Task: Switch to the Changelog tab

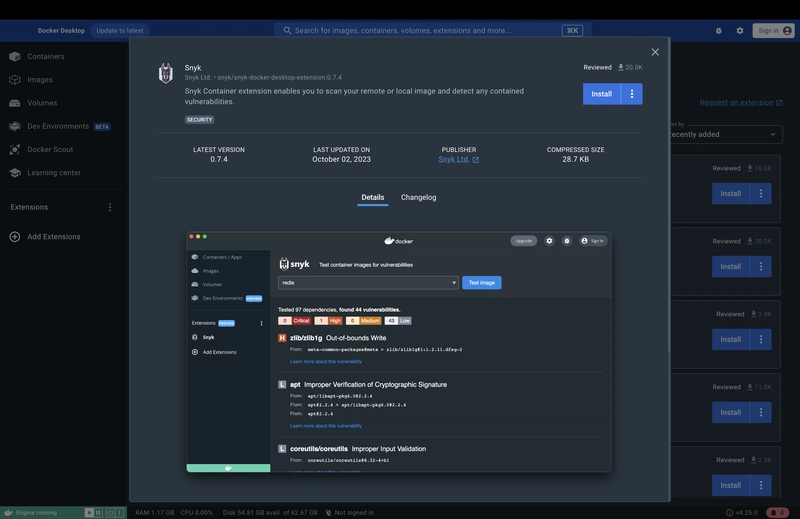Action: point(418,198)
